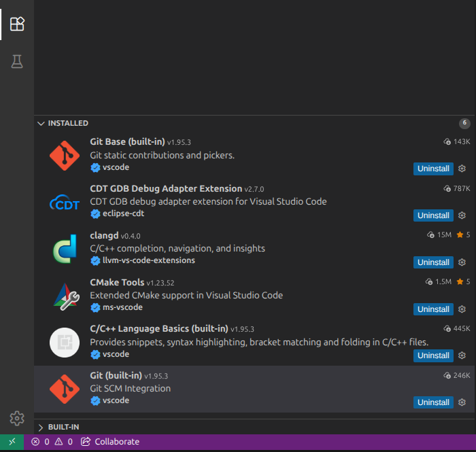
Task: Click the clangd rating star
Action: pos(460,234)
